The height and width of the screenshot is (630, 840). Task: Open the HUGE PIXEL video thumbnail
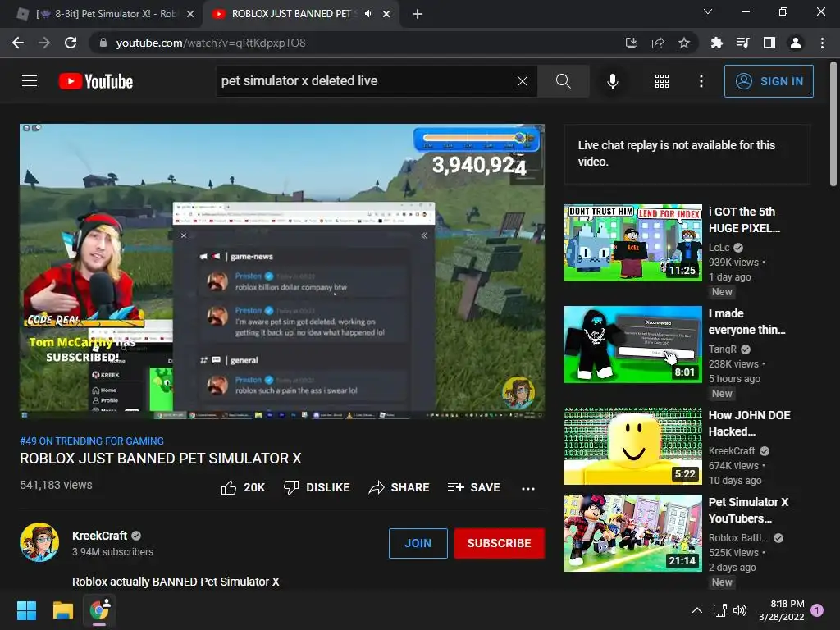click(x=632, y=242)
